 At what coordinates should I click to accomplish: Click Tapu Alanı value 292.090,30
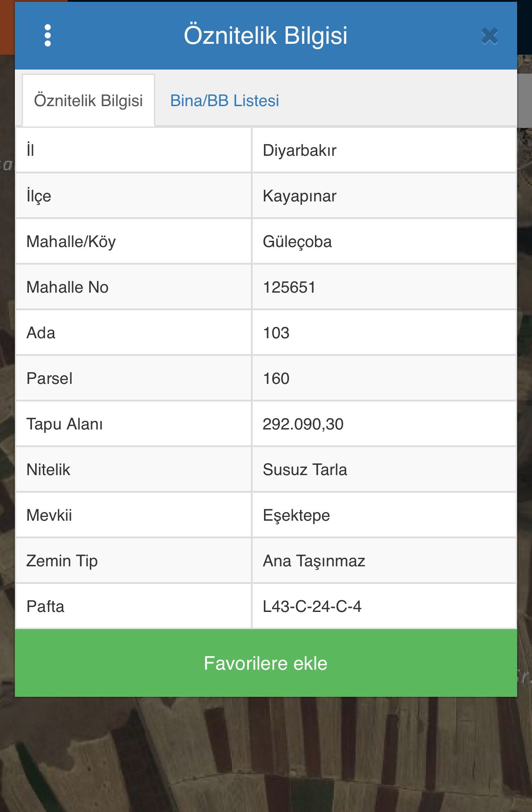(384, 424)
